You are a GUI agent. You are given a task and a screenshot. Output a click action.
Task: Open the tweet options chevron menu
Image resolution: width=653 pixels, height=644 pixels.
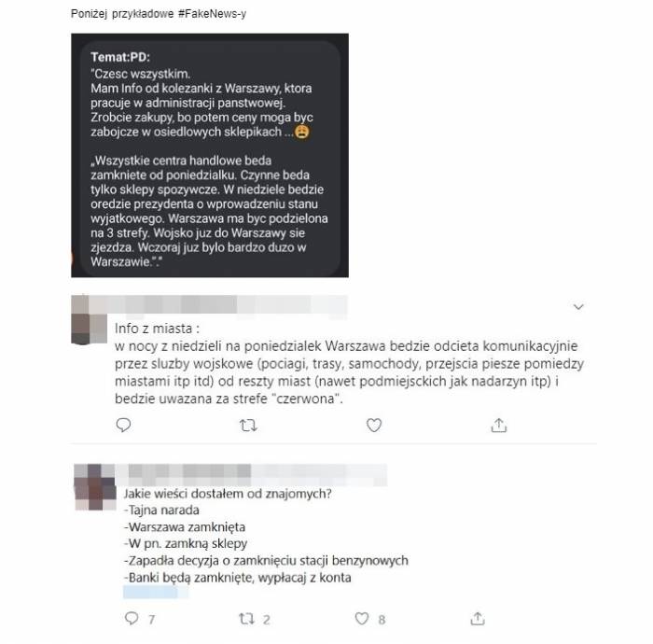tap(578, 307)
